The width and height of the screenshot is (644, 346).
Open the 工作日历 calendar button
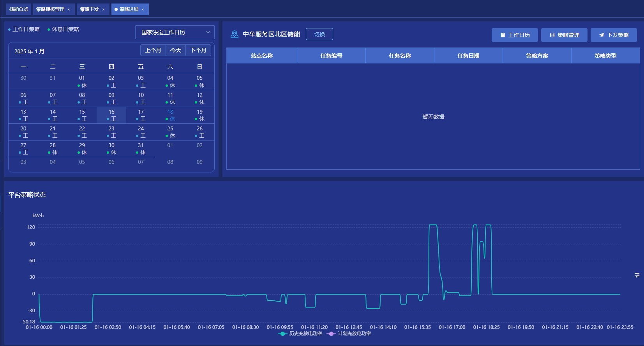[x=515, y=35]
